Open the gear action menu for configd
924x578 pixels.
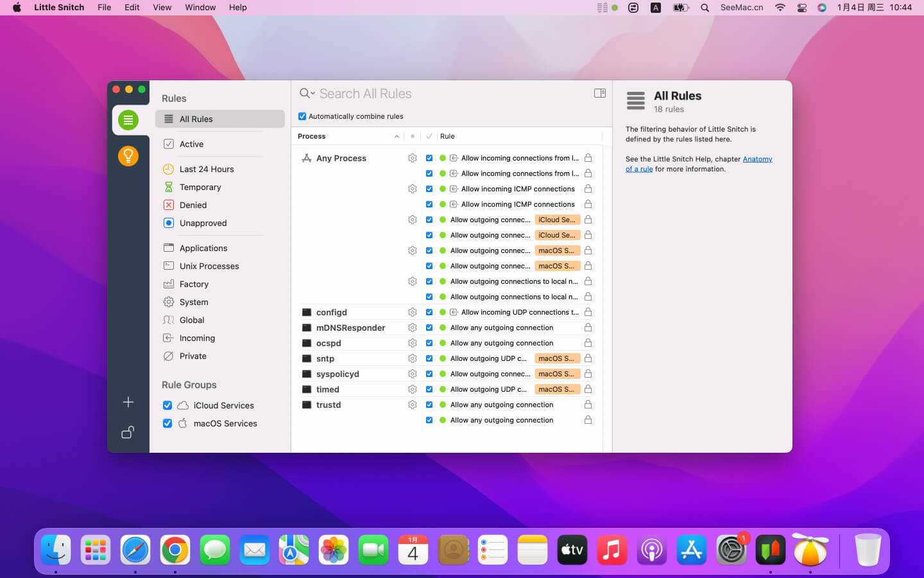point(413,312)
